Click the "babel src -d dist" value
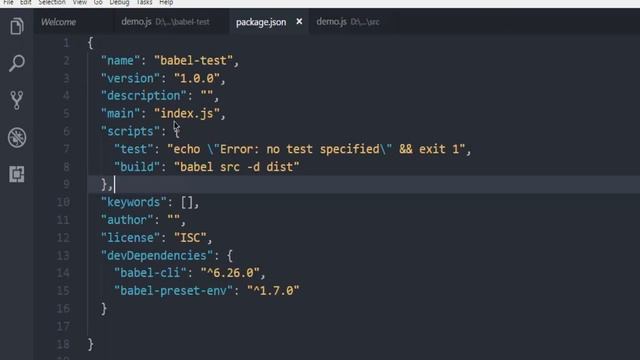640x360 pixels. 237,167
